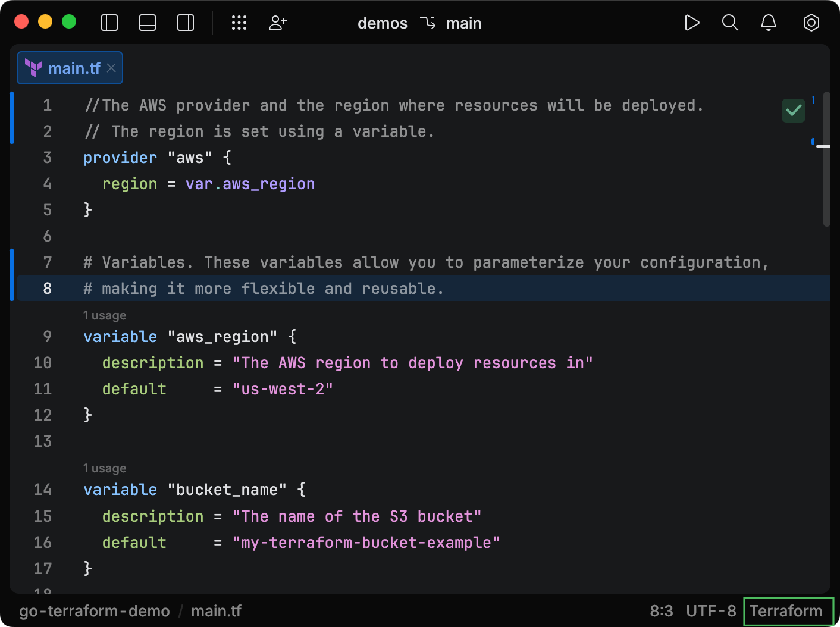Viewport: 840px width, 627px height.
Task: Click the Terraform icon on main.tf tab
Action: pyautogui.click(x=33, y=68)
